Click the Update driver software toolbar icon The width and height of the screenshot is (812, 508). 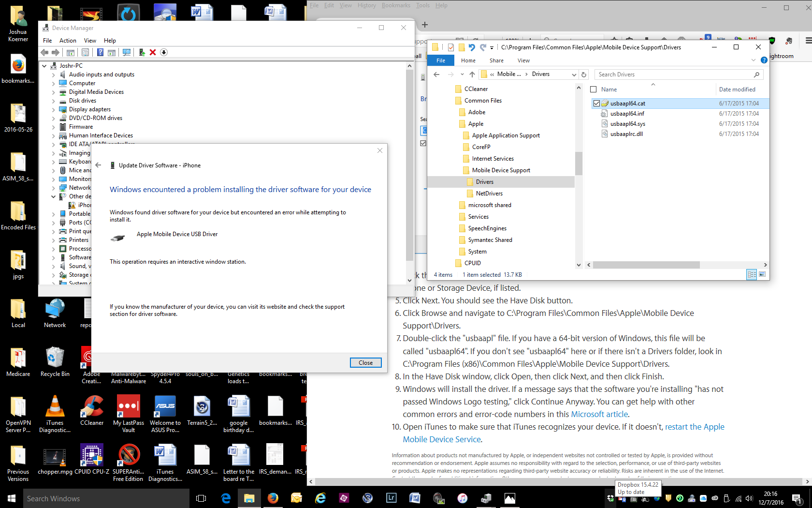click(142, 52)
